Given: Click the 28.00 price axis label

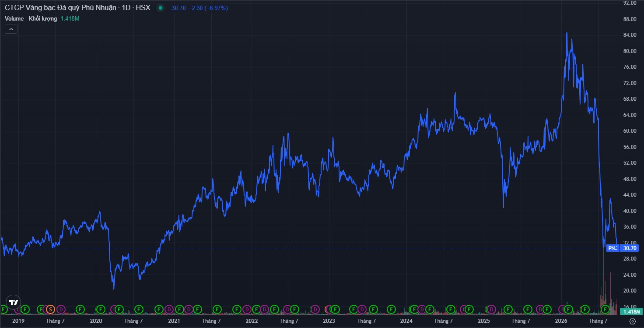Looking at the screenshot, I should pyautogui.click(x=630, y=259).
